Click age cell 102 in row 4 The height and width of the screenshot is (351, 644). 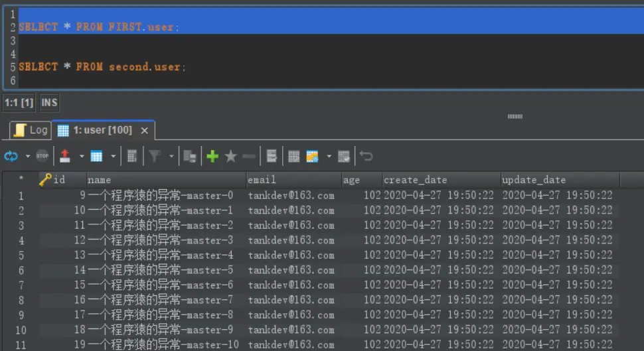(x=362, y=240)
